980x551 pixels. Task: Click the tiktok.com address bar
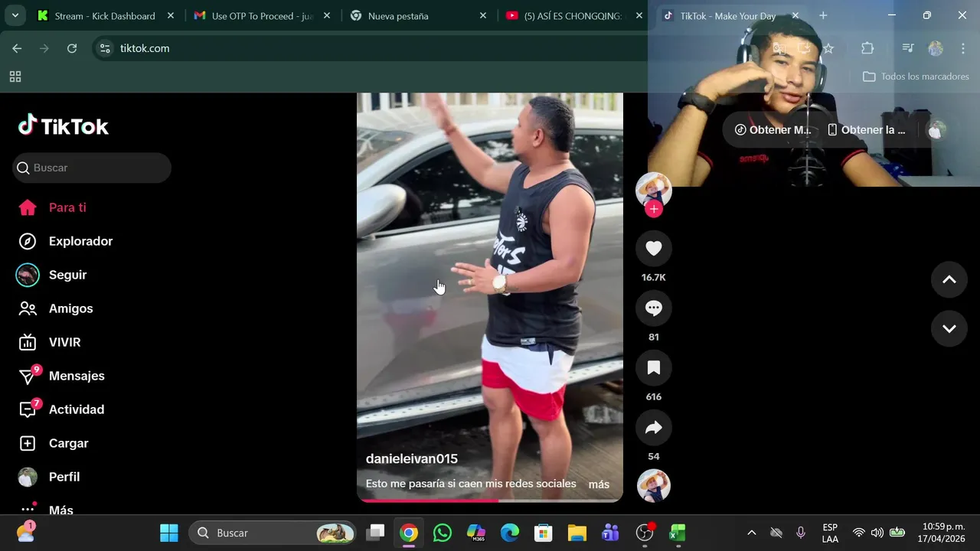[145, 48]
